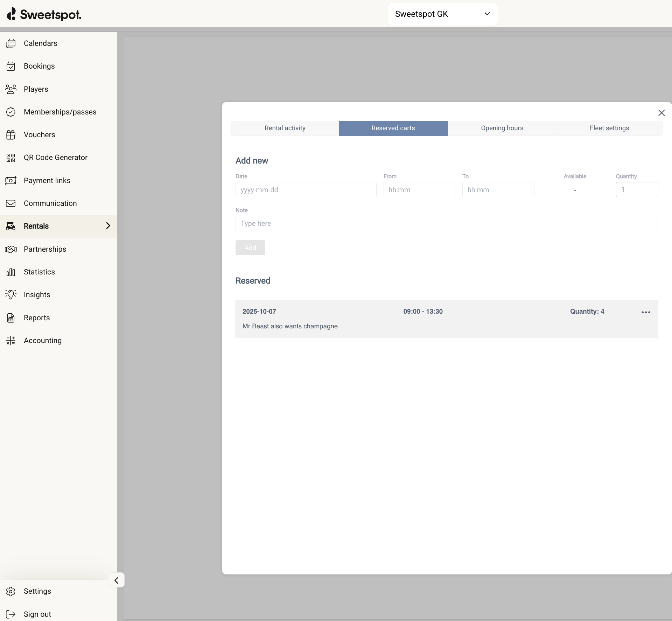Open Communication envelope icon
The image size is (672, 621).
[x=11, y=203]
